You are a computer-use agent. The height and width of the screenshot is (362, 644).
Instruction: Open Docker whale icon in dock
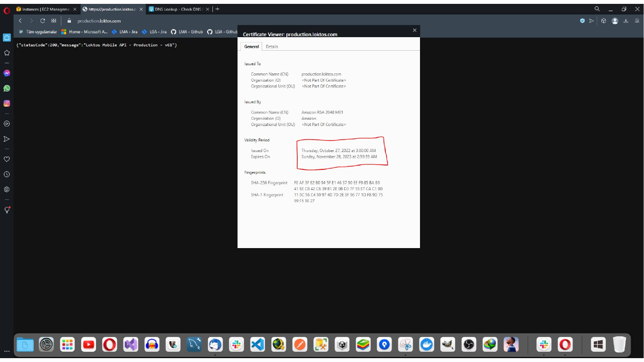427,344
